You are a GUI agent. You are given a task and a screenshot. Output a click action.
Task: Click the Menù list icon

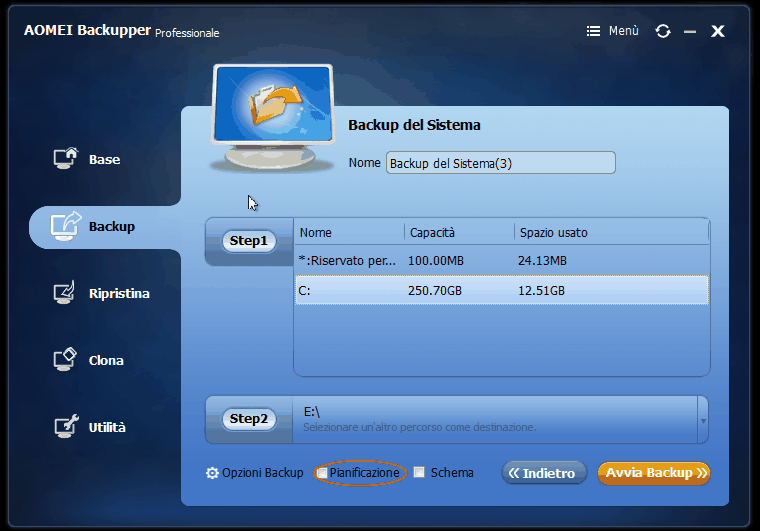tap(593, 31)
